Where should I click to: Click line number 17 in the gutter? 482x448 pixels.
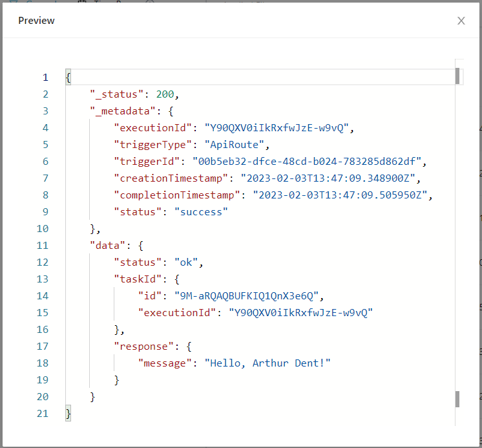click(43, 347)
